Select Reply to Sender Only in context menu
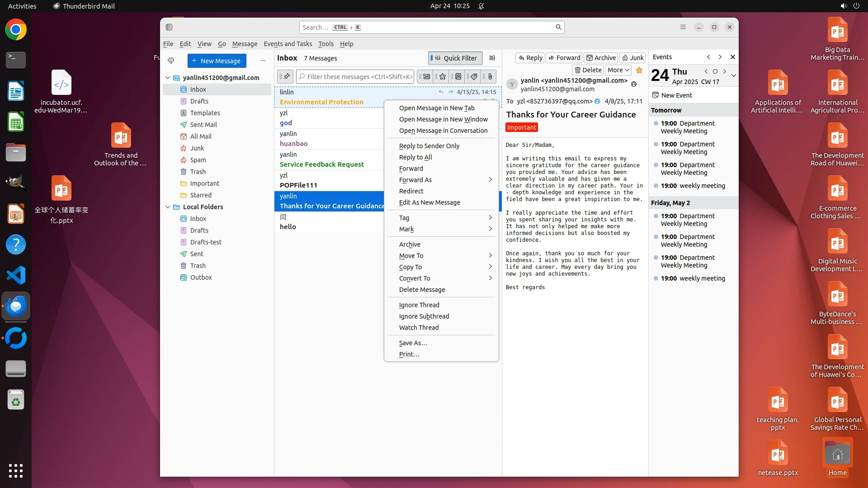 429,146
